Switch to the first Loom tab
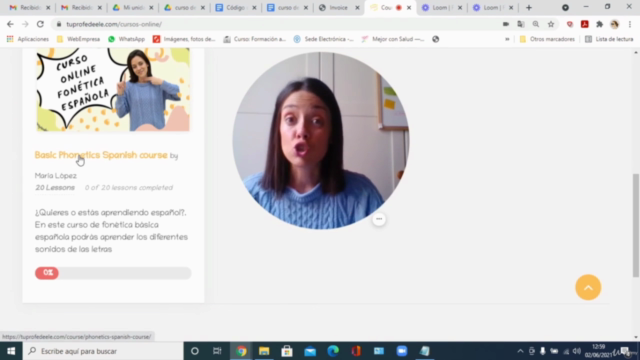Screen dimensions: 640x360 point(441,8)
